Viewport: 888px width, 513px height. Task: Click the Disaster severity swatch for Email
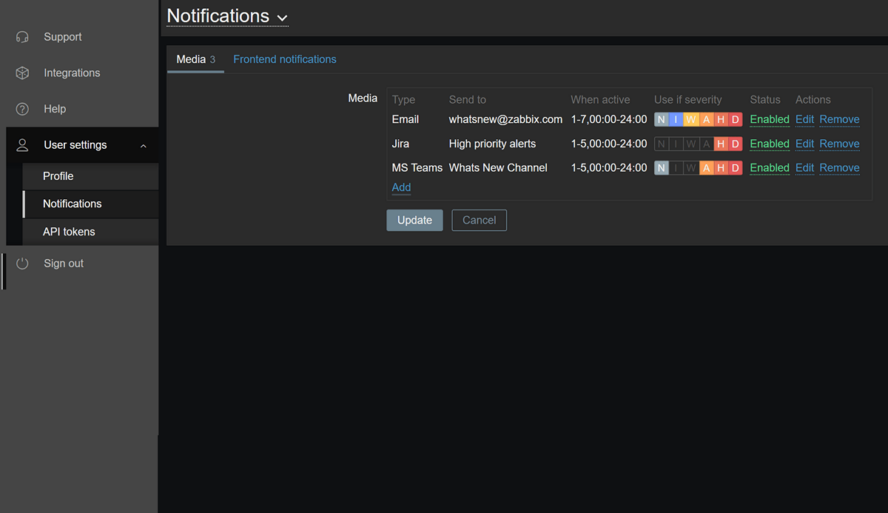pos(735,120)
